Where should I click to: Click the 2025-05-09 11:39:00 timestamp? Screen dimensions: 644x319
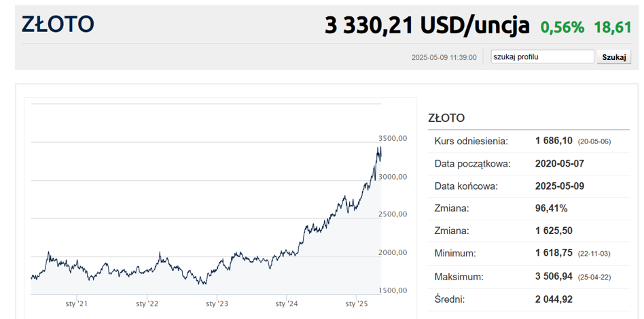tap(444, 58)
